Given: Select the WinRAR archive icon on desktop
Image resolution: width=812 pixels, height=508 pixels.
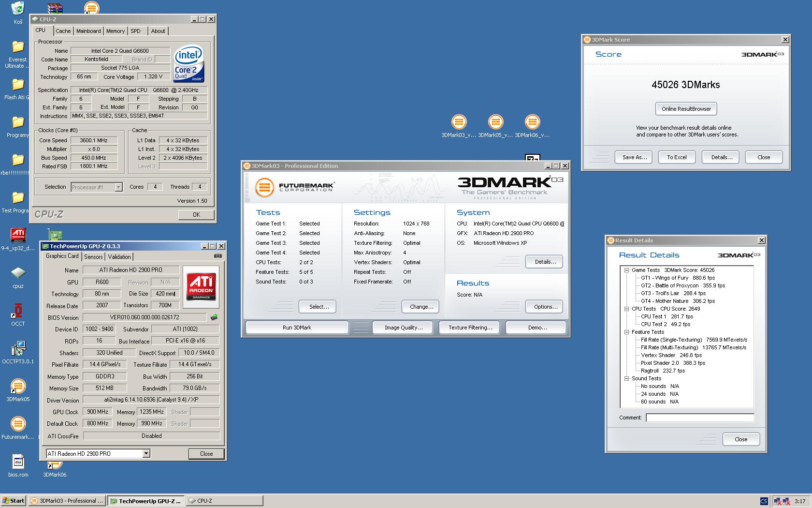Looking at the screenshot, I should coord(55,7).
